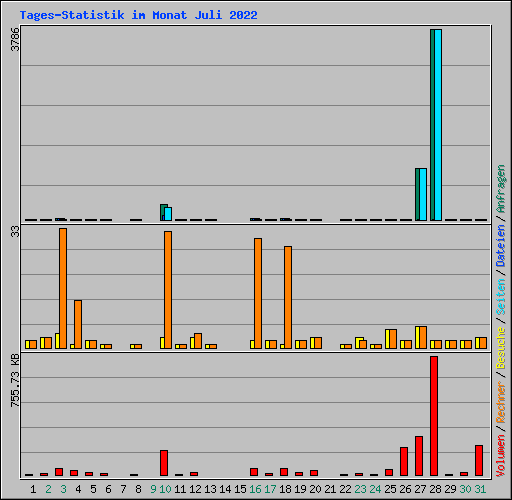Viewport: 512px width, 500px height.
Task: Click the chart title Tages-Statistik im Monat Juli 2022
Action: point(138,15)
